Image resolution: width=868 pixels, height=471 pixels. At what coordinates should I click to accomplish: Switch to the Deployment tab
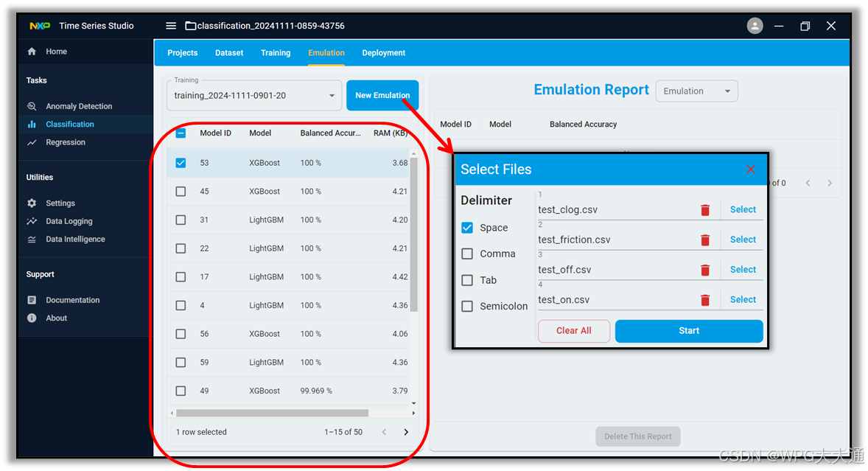[384, 53]
